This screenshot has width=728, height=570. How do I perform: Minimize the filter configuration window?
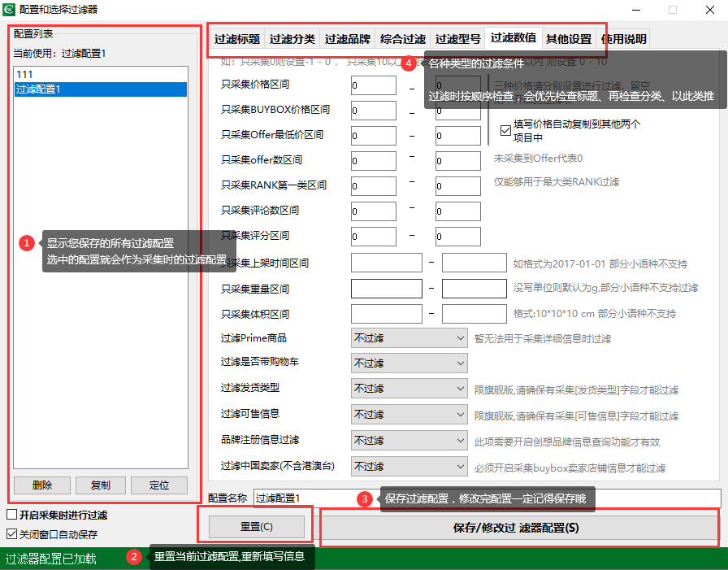pos(636,10)
